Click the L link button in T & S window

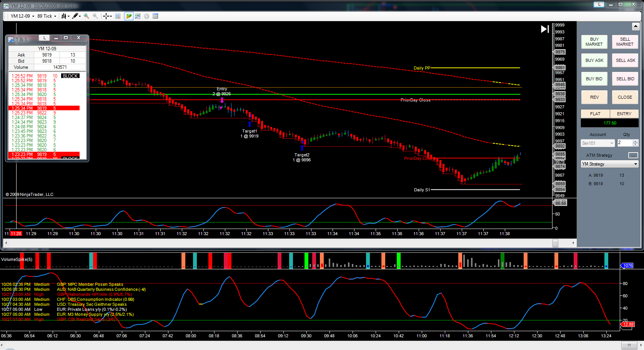click(x=44, y=38)
